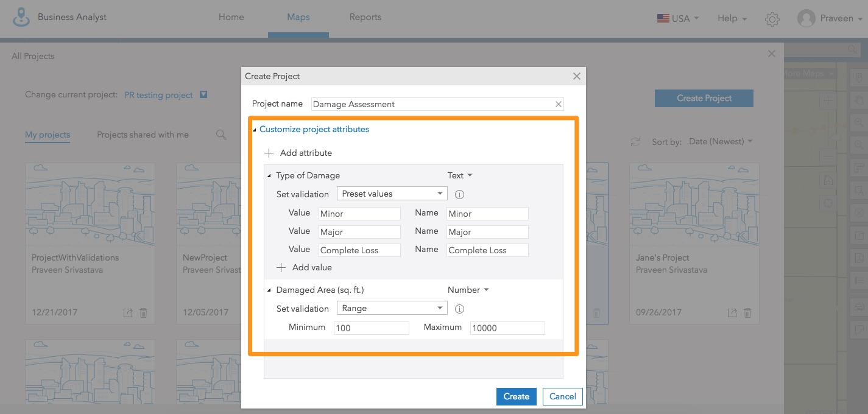Select the pan hand tool on map toolbar
This screenshot has width=868, height=414.
click(859, 99)
